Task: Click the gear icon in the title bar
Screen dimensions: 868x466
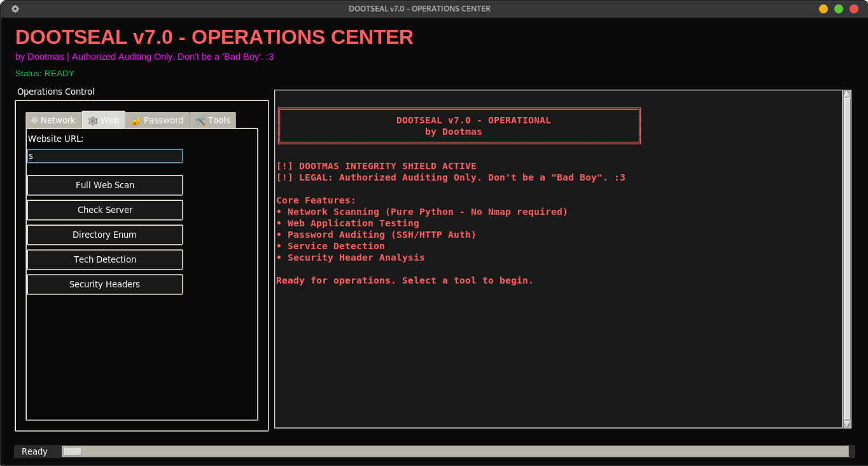Action: click(15, 8)
